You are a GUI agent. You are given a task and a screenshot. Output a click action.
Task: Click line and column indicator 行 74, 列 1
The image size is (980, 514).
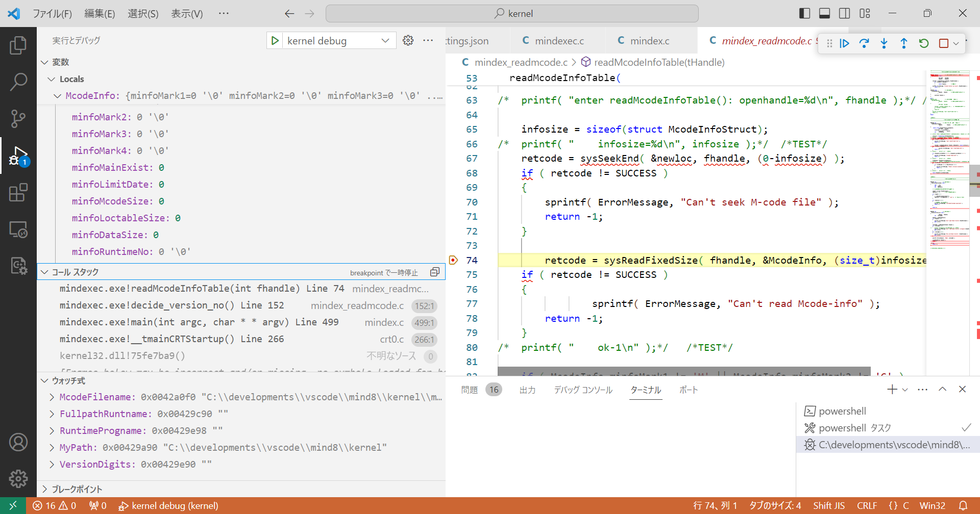click(x=715, y=505)
